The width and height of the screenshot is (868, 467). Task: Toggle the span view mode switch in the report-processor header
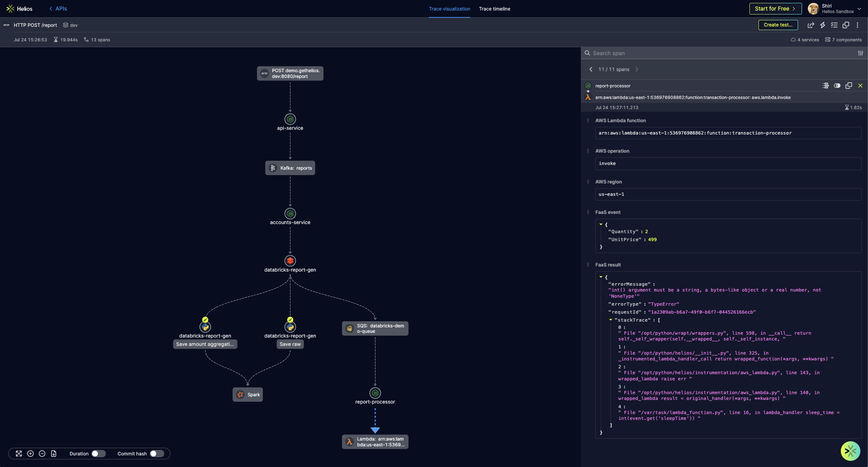(837, 86)
